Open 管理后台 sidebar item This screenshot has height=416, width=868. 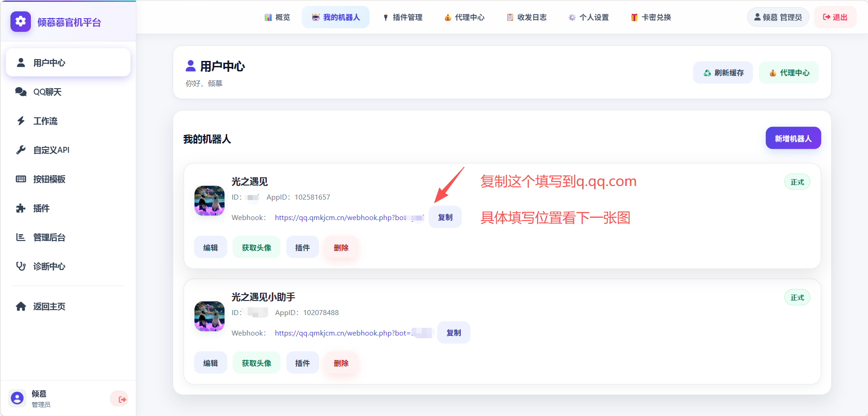(x=68, y=237)
